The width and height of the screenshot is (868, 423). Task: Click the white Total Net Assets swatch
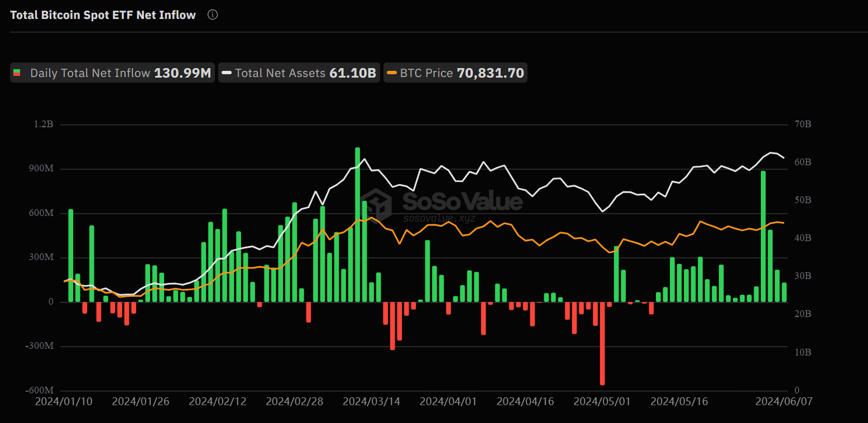pos(227,73)
